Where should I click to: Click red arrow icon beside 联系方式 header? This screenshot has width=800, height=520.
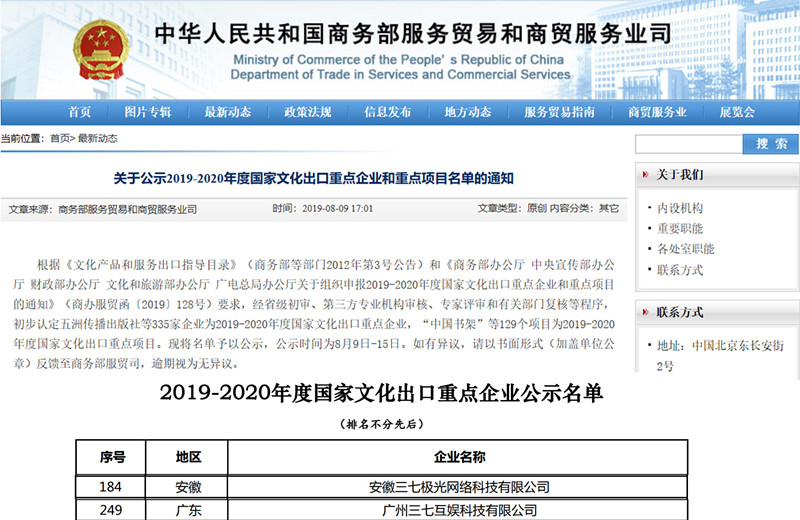point(644,312)
